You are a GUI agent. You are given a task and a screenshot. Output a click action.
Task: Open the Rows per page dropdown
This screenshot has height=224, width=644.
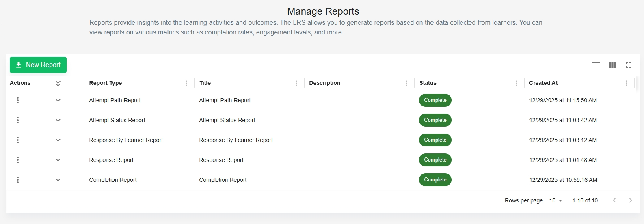[x=555, y=200]
